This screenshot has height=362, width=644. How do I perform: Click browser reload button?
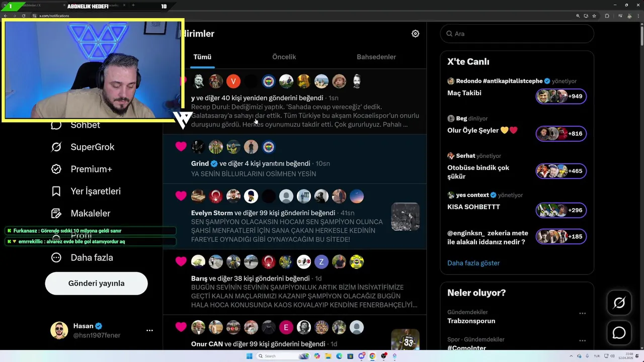(24, 16)
